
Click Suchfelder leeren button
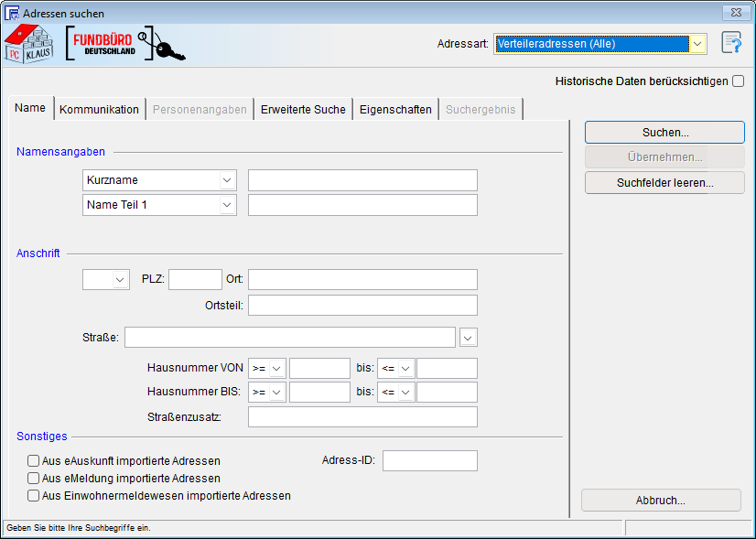point(664,183)
